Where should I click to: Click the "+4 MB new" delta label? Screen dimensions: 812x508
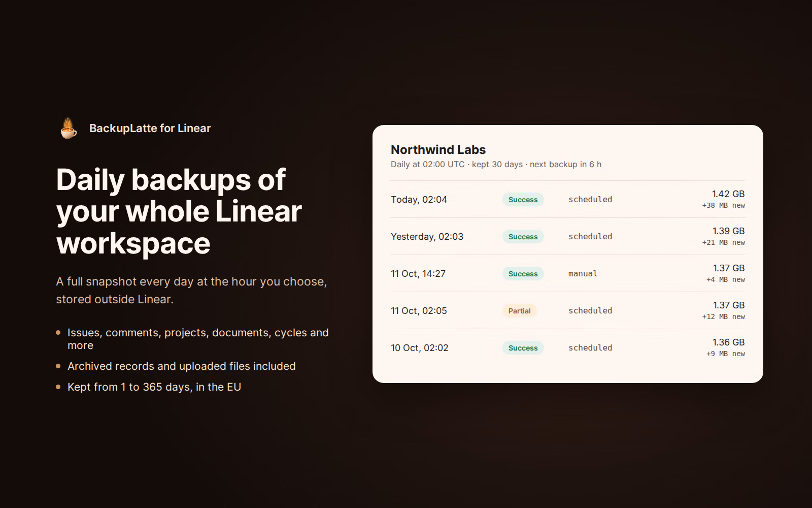click(725, 280)
